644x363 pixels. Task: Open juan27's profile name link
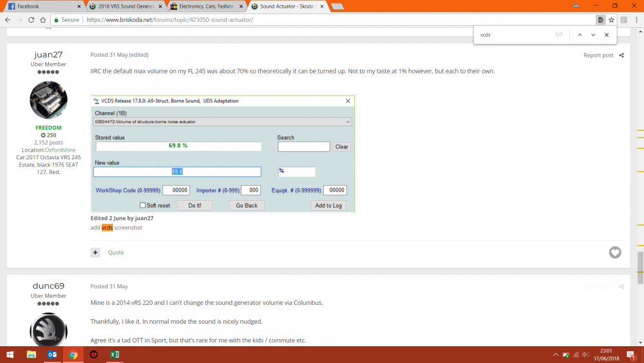48,55
